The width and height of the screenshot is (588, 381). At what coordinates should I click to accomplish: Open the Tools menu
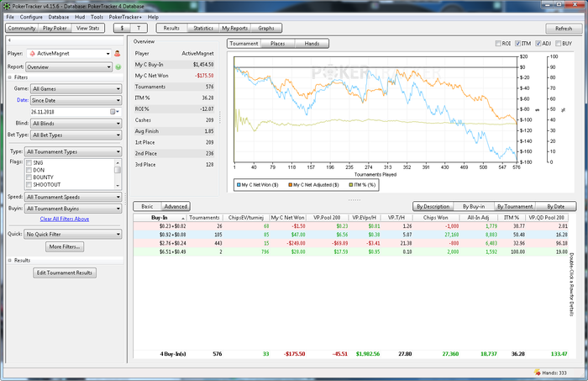pyautogui.click(x=97, y=18)
